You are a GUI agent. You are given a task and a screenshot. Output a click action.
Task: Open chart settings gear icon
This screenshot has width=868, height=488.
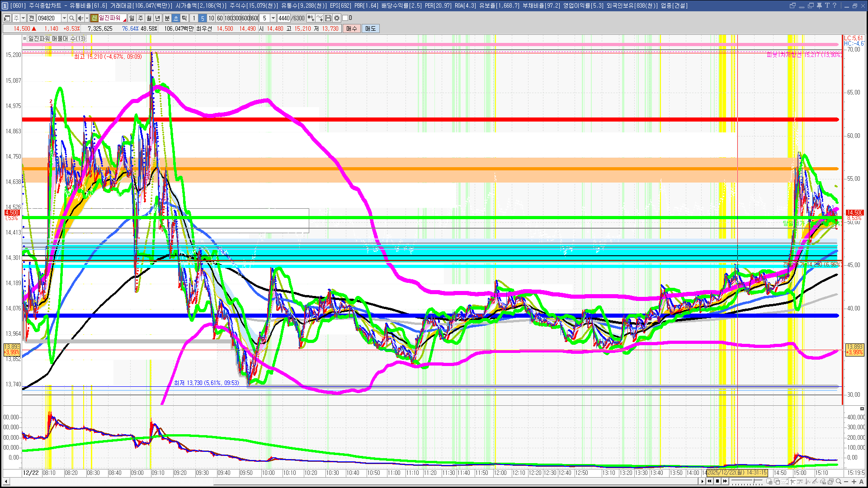pos(337,18)
